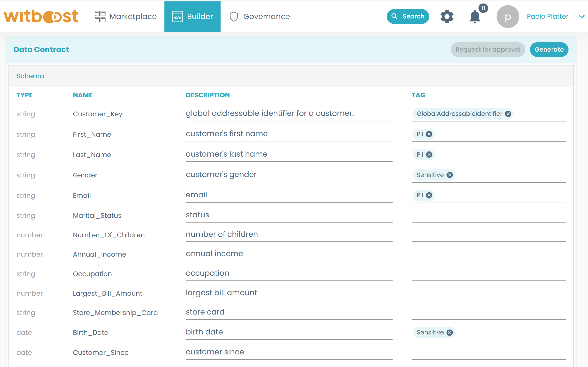
Task: Select the Last_Name field name
Action: pos(92,155)
